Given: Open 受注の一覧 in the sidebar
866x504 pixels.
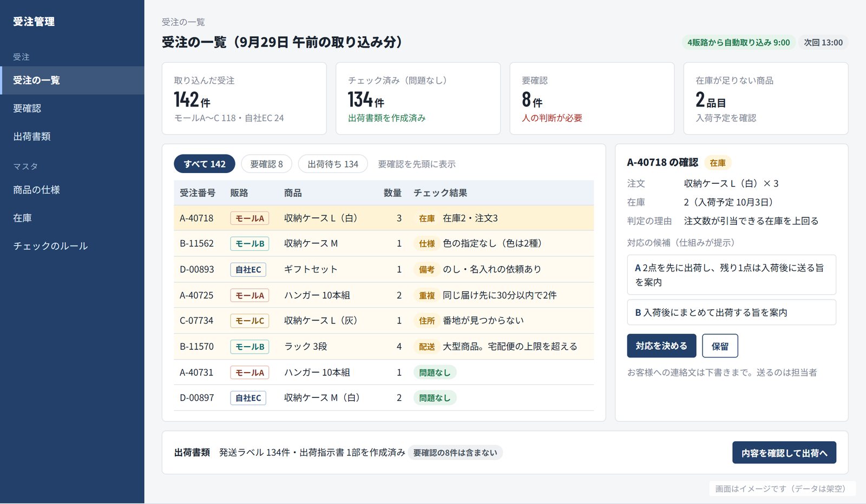Looking at the screenshot, I should click(72, 80).
